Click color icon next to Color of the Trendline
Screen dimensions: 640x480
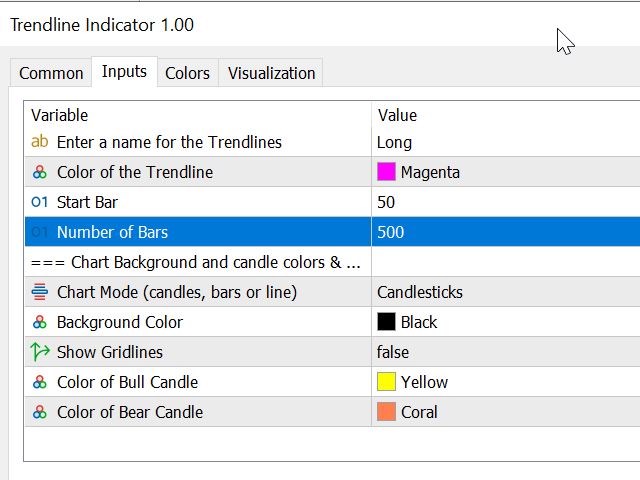pyautogui.click(x=40, y=172)
